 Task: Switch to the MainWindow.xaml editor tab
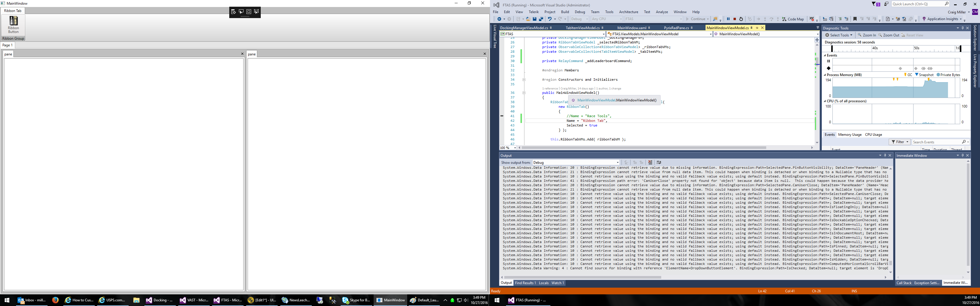(x=631, y=28)
